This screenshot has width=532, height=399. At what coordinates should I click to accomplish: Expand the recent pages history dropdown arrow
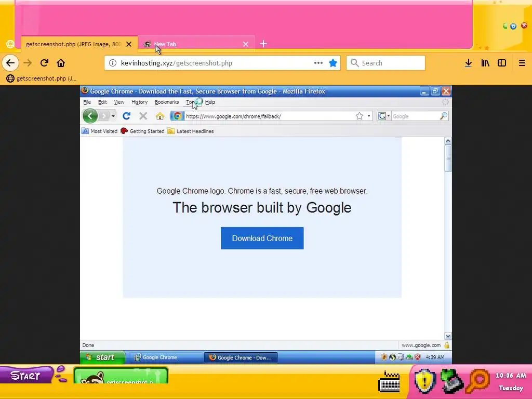113,116
